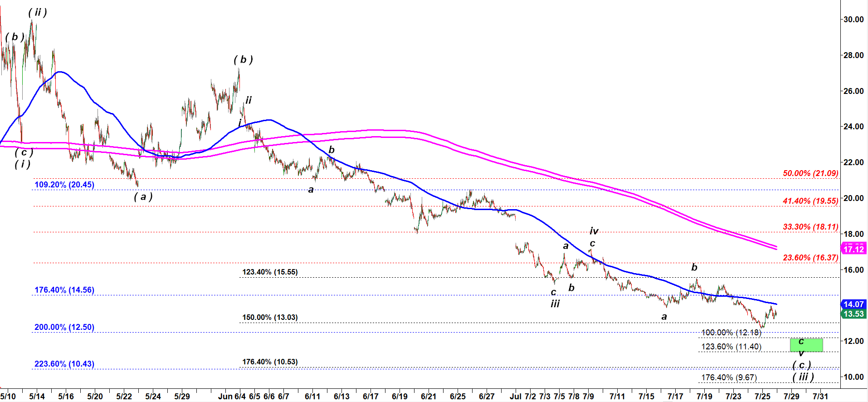Select the (ii) wave label at top left

click(38, 12)
